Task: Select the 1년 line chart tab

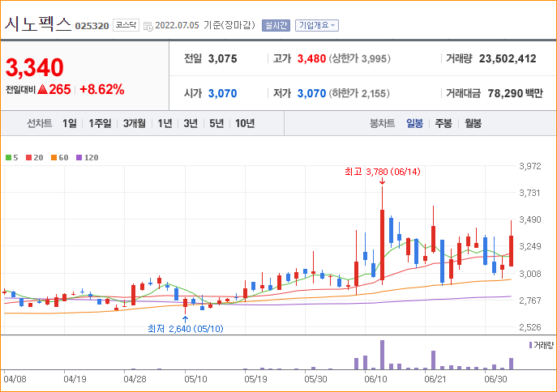Action: click(165, 123)
